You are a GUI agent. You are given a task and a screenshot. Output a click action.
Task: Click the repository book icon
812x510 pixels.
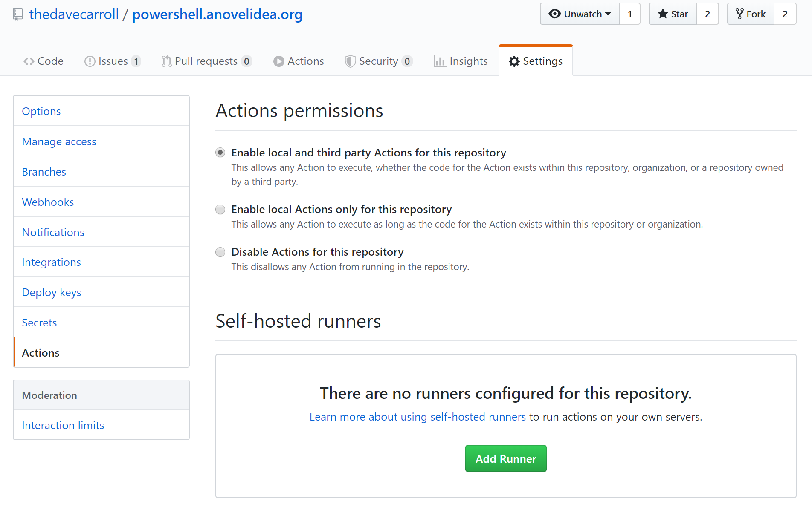pyautogui.click(x=17, y=14)
